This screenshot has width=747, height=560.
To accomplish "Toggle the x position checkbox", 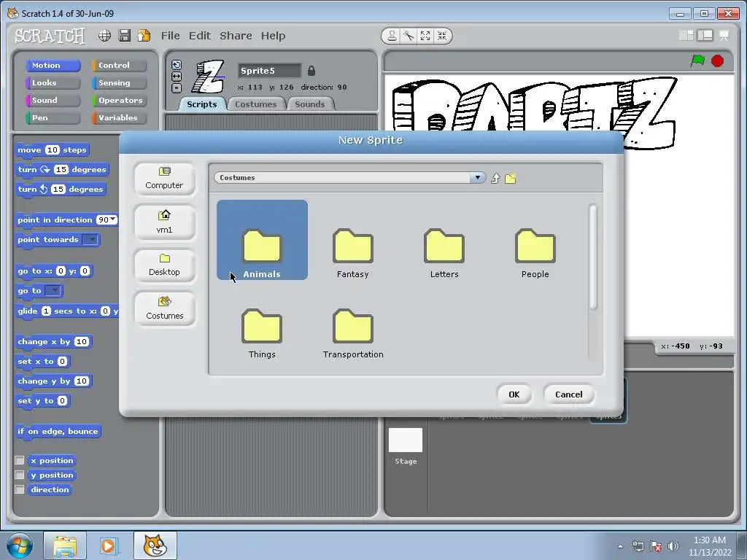I will pos(20,460).
